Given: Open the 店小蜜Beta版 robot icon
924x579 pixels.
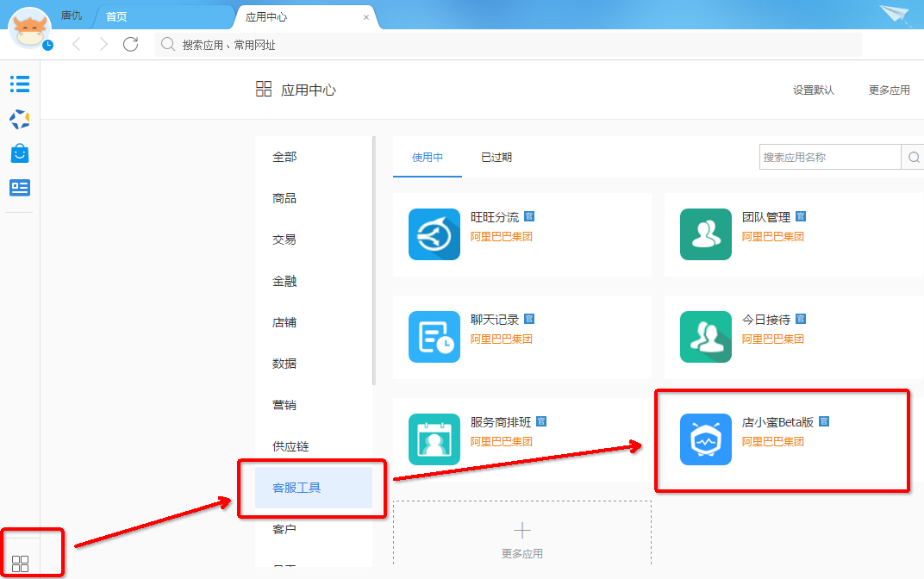Looking at the screenshot, I should click(705, 439).
